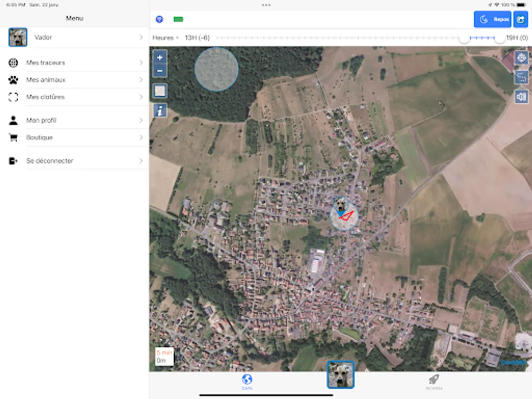Switch to the Activités tab
This screenshot has height=399, width=532.
click(434, 382)
